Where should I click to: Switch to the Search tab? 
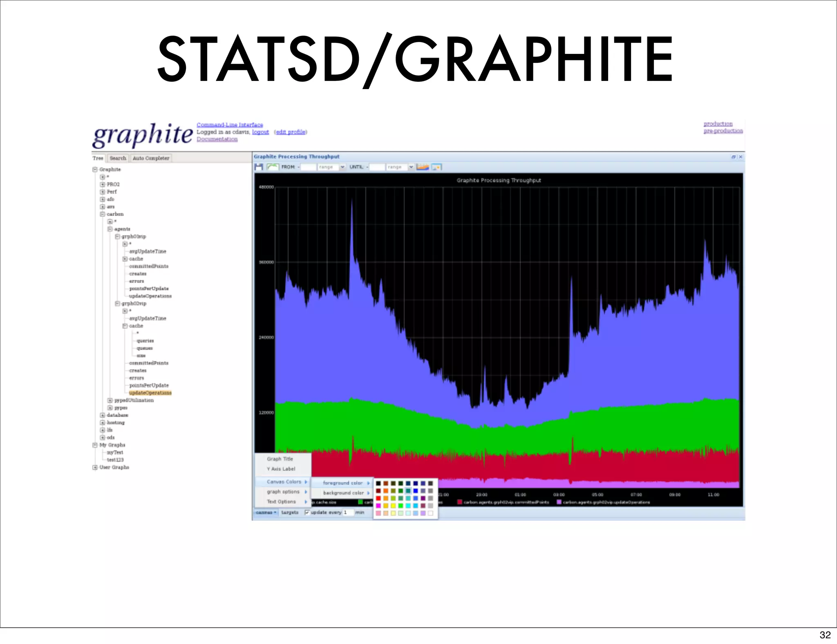[x=118, y=158]
